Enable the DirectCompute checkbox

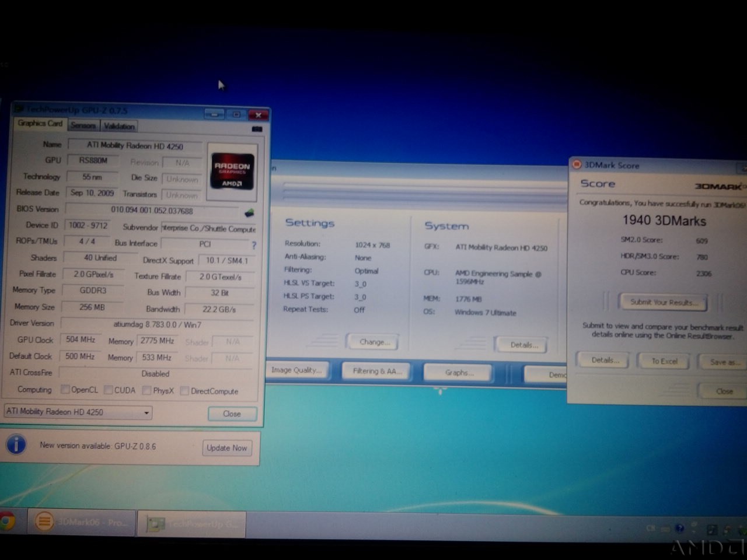click(185, 391)
